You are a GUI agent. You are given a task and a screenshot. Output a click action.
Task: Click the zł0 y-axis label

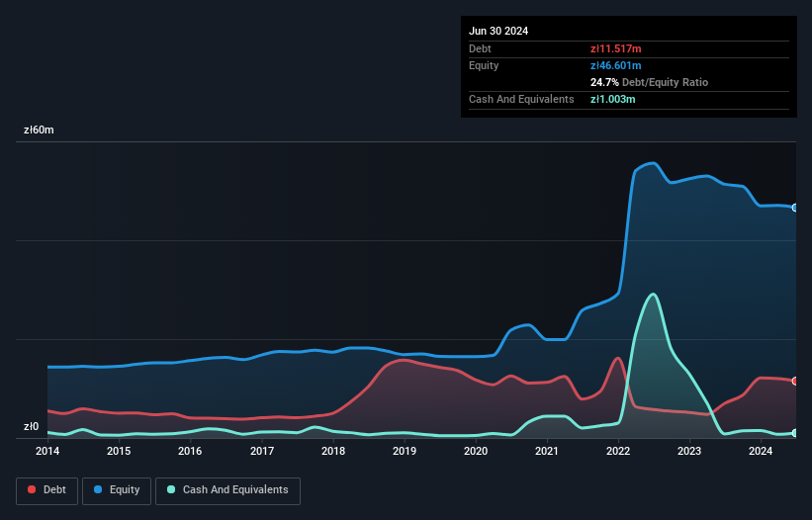(x=31, y=426)
